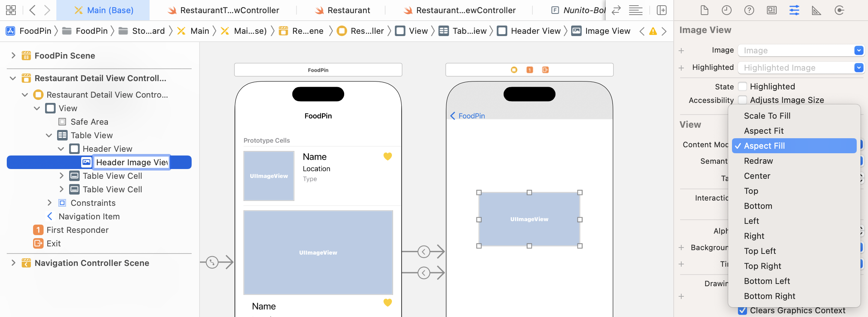This screenshot has height=317, width=868.
Task: Jump to previous issue chevron
Action: pyautogui.click(x=642, y=31)
